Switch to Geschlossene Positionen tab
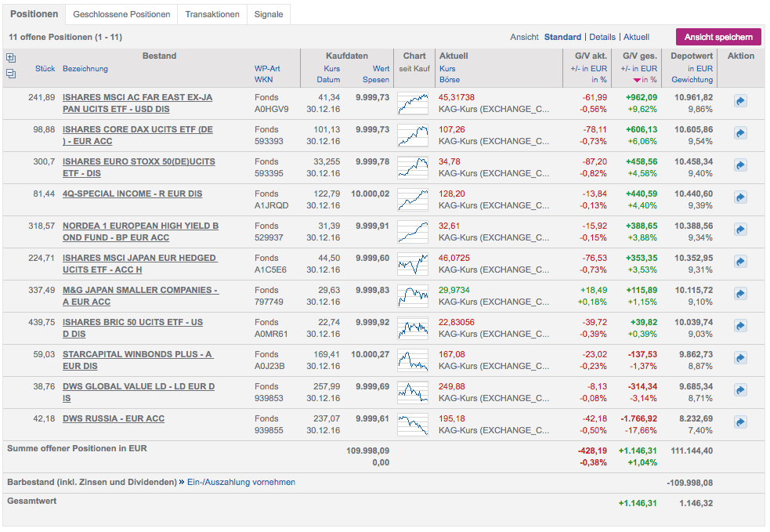The image size is (770, 532). point(121,14)
